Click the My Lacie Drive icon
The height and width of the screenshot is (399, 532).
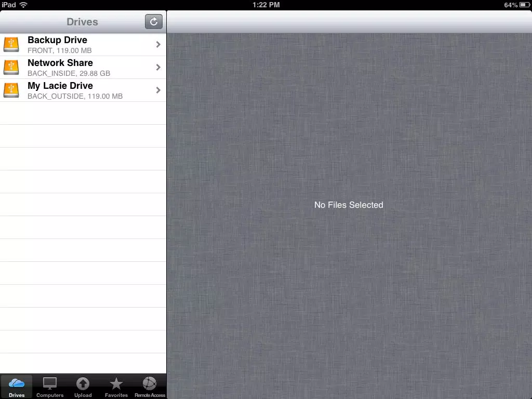11,90
